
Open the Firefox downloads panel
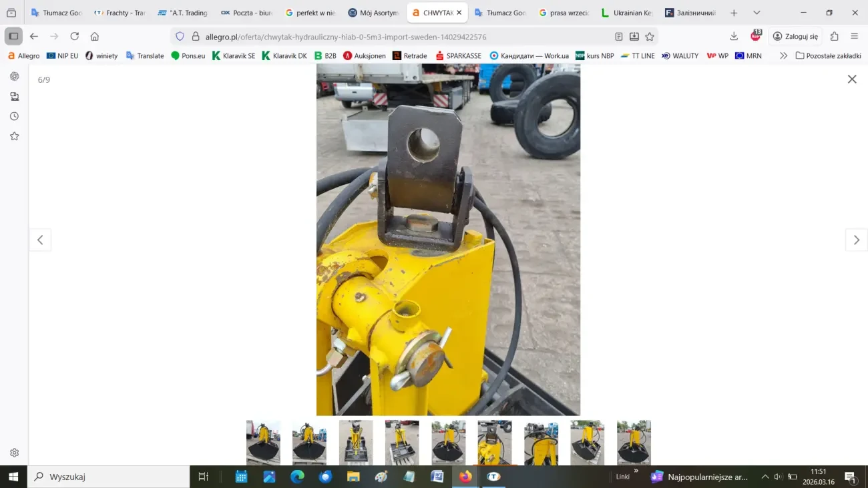pyautogui.click(x=734, y=36)
